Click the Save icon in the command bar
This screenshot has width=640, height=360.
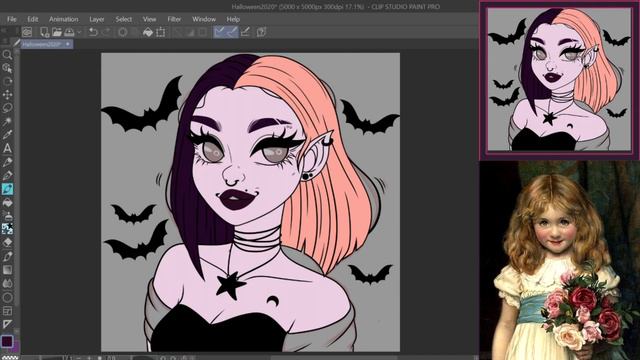[69, 32]
